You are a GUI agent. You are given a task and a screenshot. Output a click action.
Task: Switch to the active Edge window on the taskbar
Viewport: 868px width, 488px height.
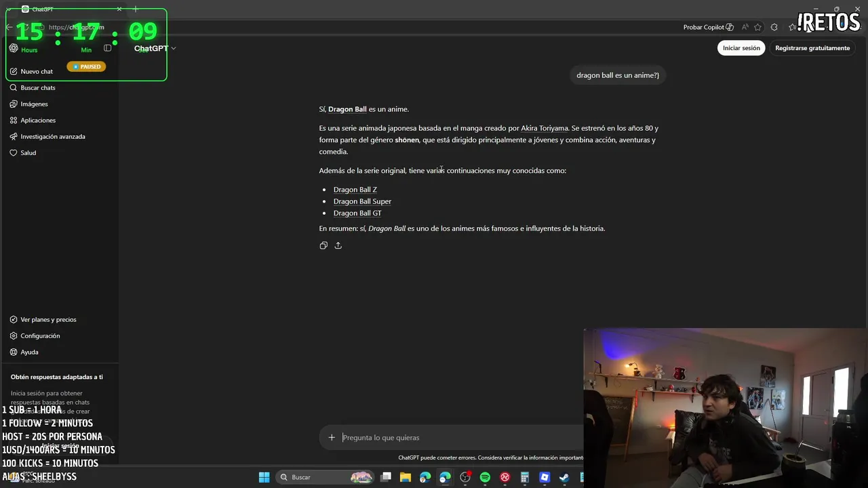445,477
